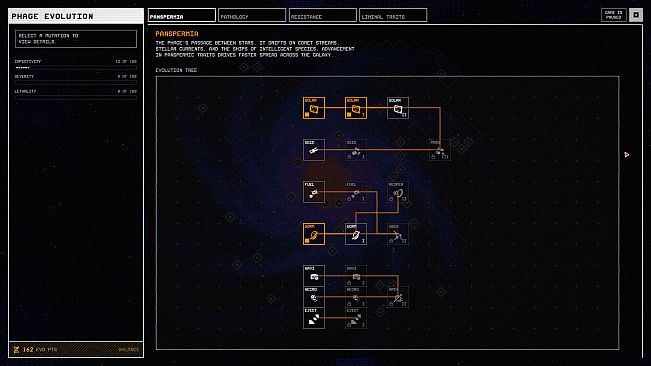Click the Infectivity label

pos(28,61)
